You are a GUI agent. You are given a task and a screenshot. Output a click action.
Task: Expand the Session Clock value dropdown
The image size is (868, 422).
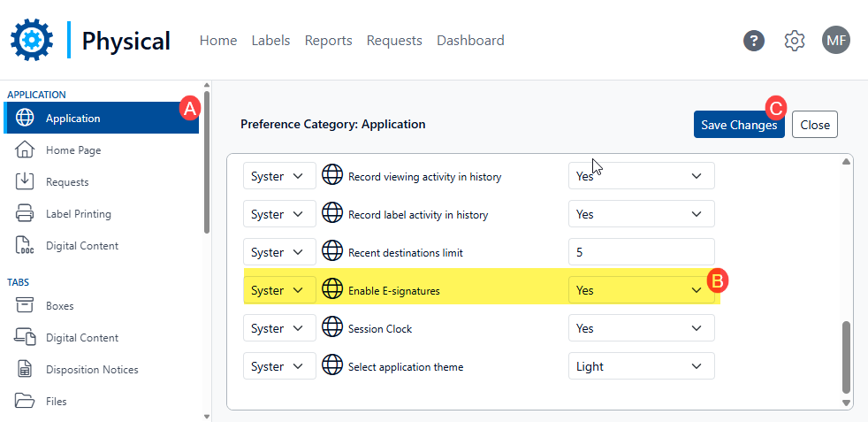[x=641, y=328]
